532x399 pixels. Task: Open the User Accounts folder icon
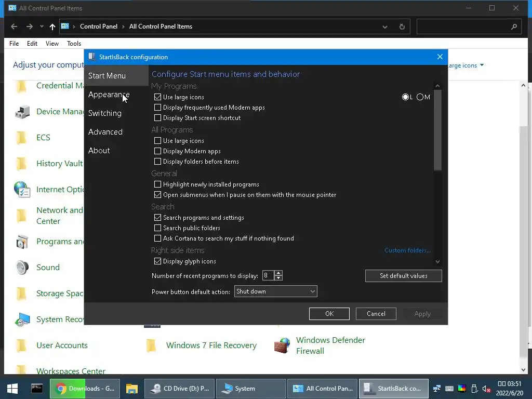(x=21, y=345)
